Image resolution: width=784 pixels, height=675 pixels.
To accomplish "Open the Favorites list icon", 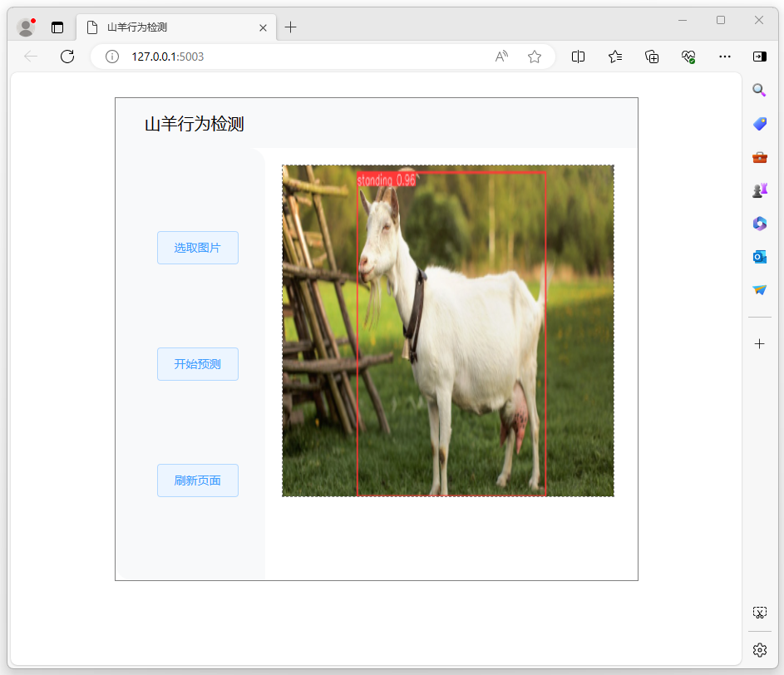I will (x=615, y=57).
